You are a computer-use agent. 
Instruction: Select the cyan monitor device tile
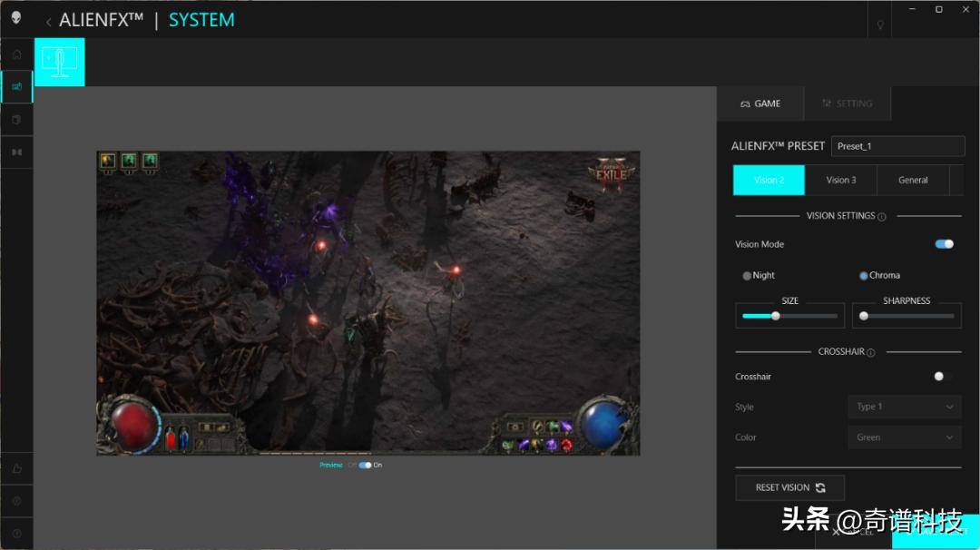point(59,62)
